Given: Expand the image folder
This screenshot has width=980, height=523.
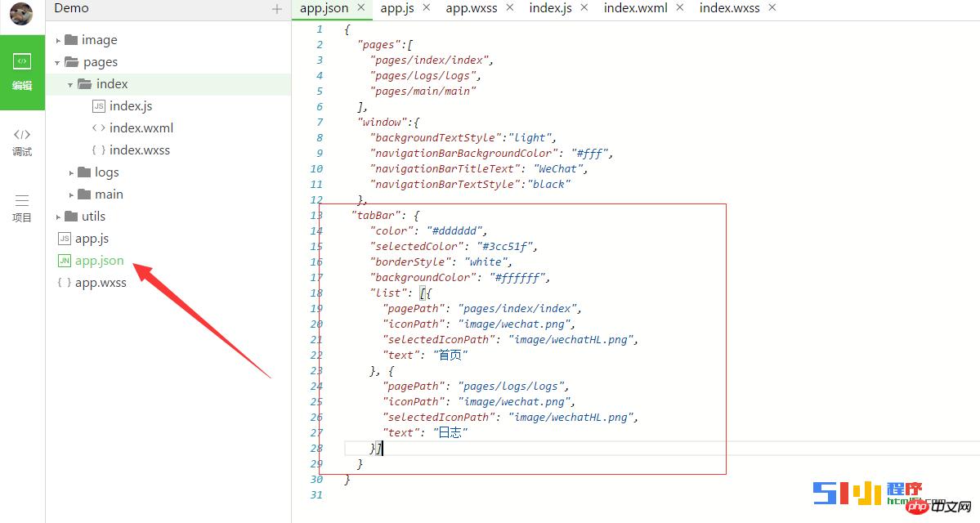Looking at the screenshot, I should 59,40.
